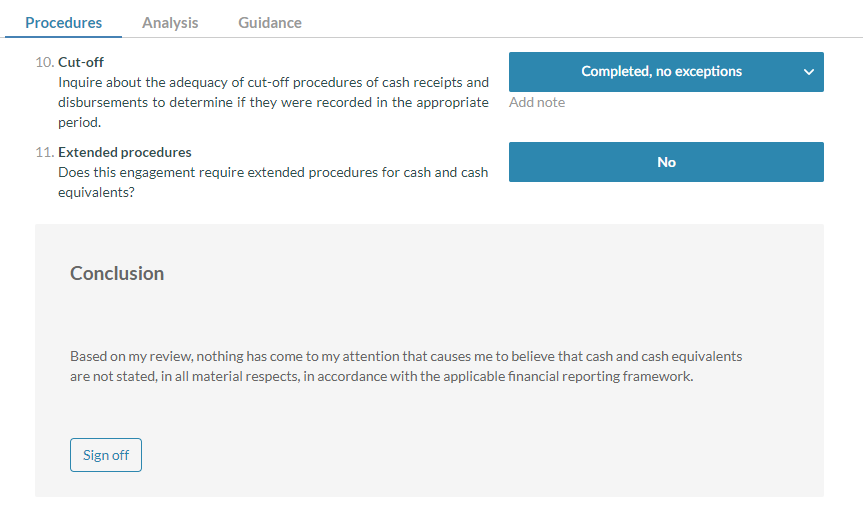Click the Conclusion heading
The height and width of the screenshot is (505, 863).
(117, 273)
